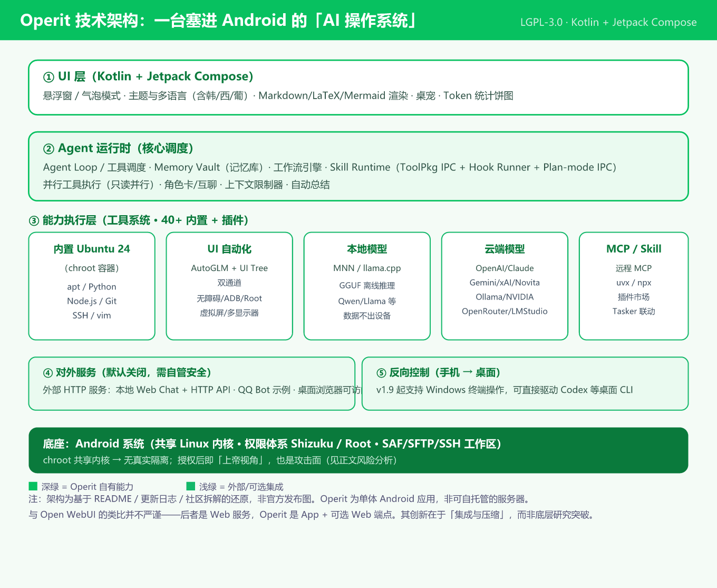717x588 pixels.
Task: Select the "AutoGLM + UI Tree" line
Action: point(229,268)
